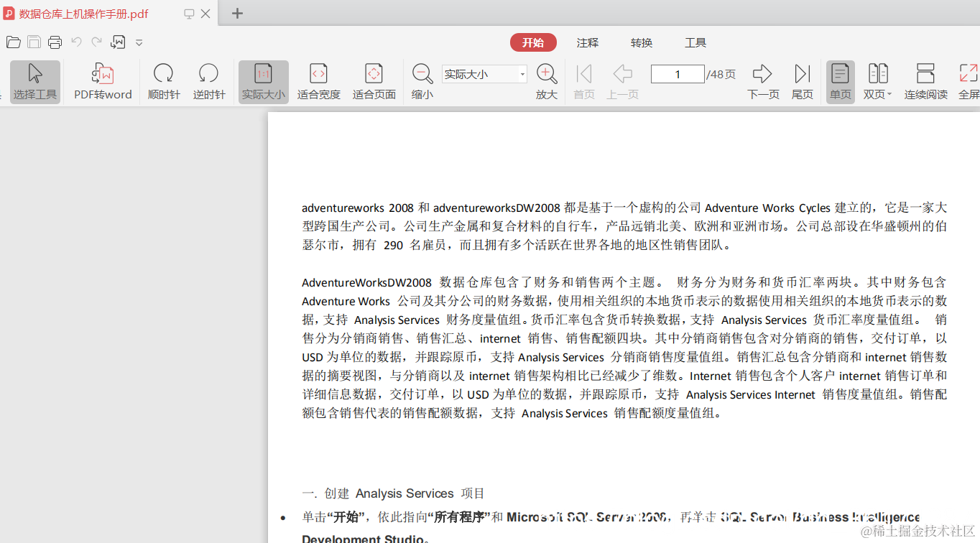The image size is (980, 543).
Task: Go to 首页 first page
Action: click(x=584, y=82)
